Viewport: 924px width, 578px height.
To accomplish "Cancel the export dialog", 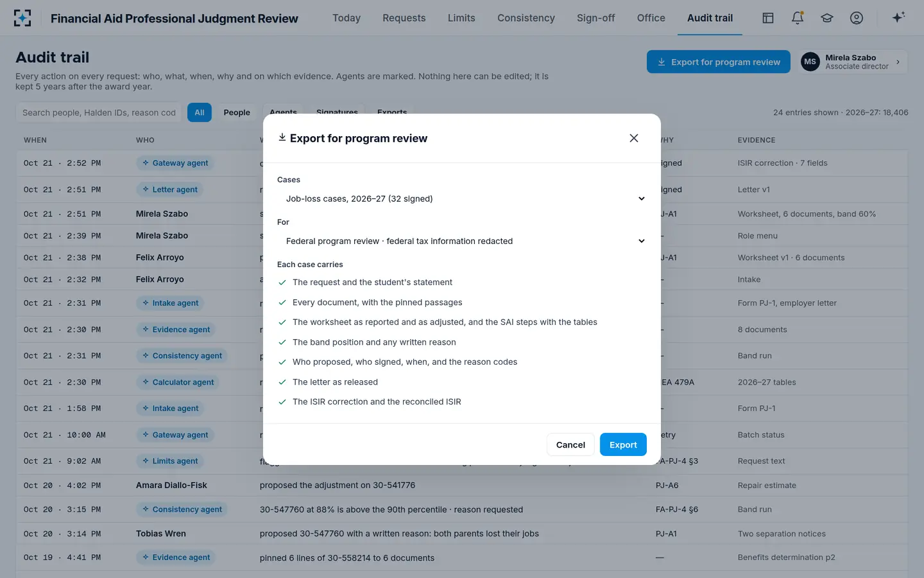I will [570, 444].
